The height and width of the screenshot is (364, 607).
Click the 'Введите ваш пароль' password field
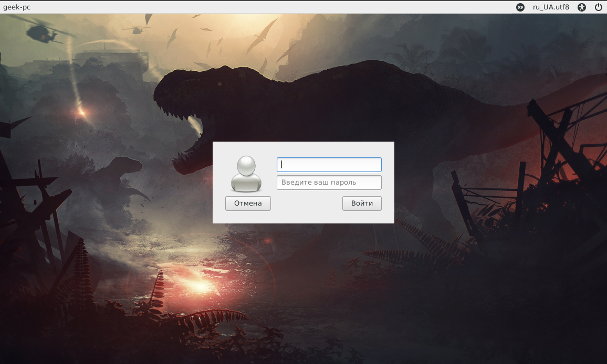pos(329,183)
